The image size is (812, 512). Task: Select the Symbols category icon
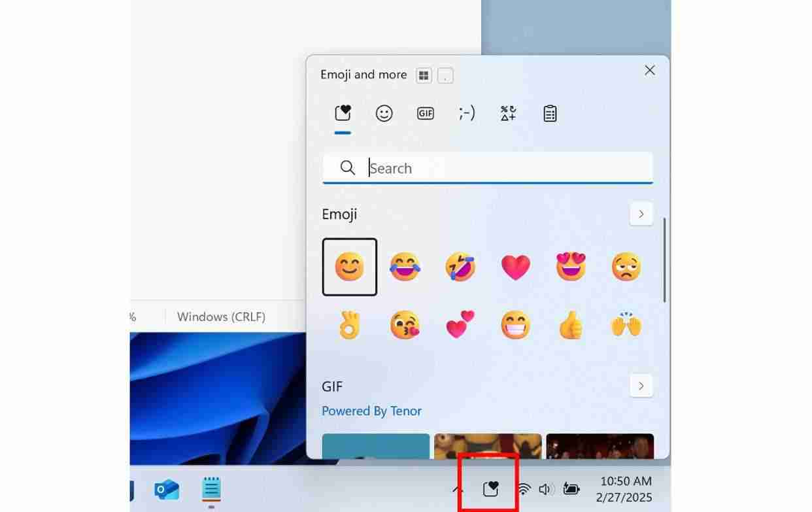[x=508, y=112]
